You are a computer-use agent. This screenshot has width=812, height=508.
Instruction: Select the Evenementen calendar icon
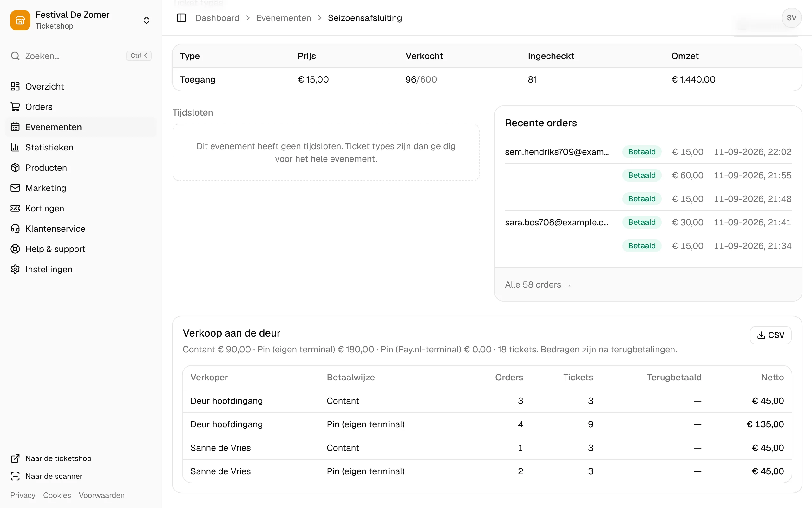15,127
